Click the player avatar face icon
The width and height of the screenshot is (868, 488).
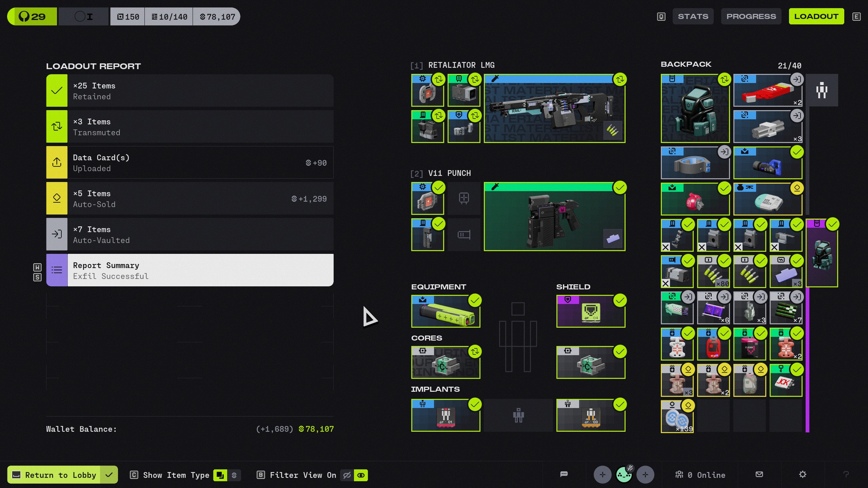(x=624, y=474)
